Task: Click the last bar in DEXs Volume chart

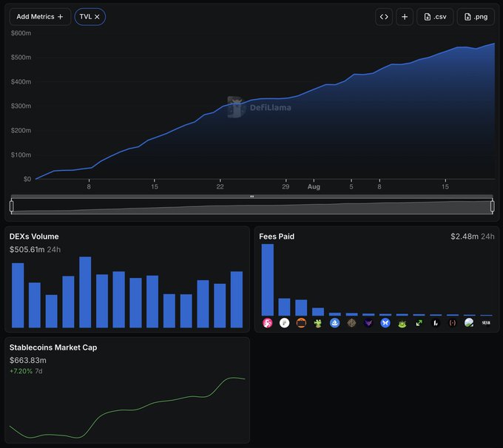Action: pos(237,299)
